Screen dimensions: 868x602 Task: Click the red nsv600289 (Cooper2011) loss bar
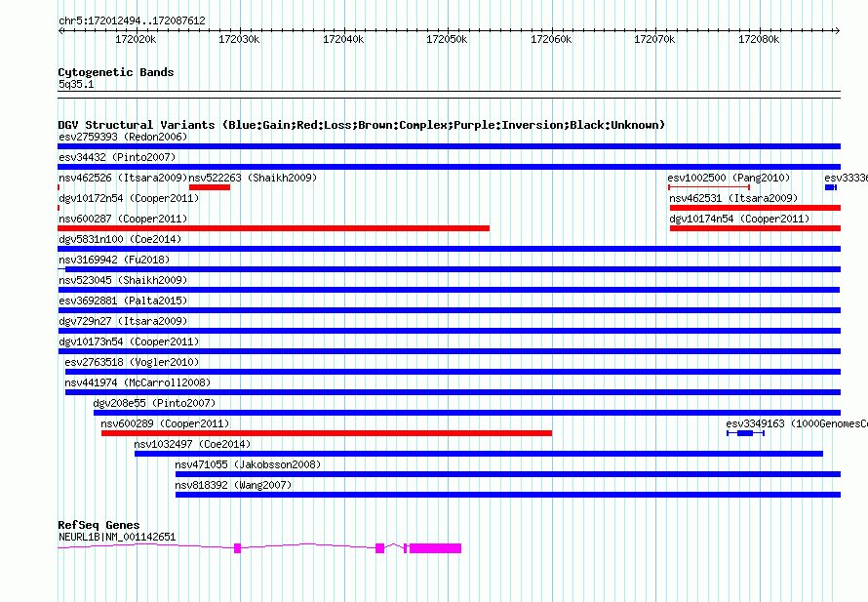(x=326, y=433)
